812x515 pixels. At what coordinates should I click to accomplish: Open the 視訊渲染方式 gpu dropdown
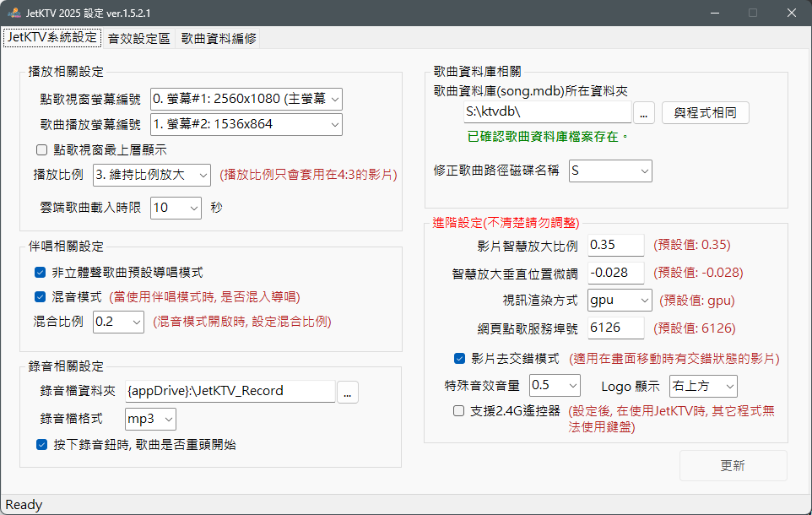coord(620,300)
